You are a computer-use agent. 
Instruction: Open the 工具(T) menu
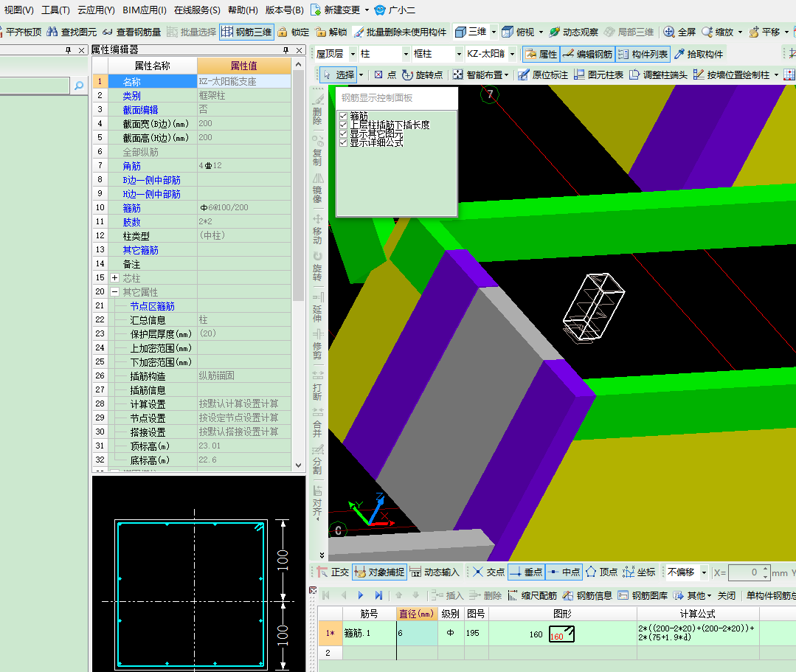pyautogui.click(x=55, y=10)
